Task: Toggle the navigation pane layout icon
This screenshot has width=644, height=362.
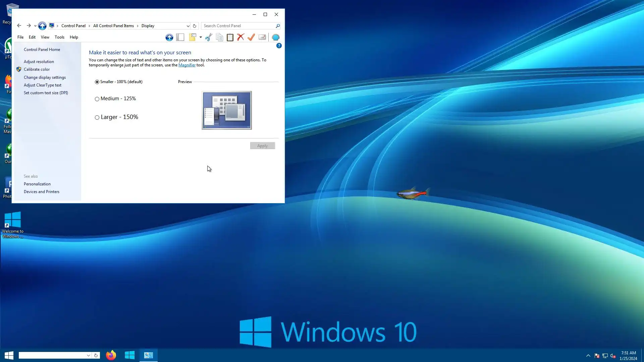Action: (180, 37)
